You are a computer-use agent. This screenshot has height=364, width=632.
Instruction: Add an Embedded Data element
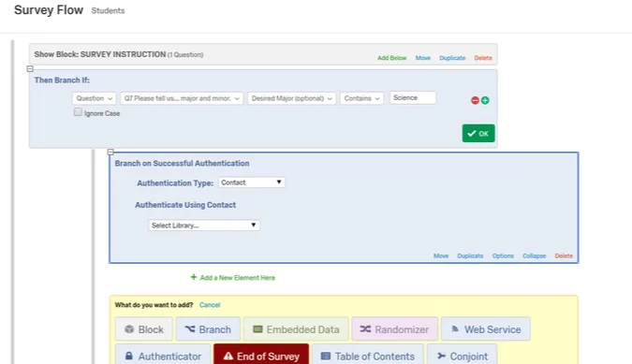(296, 329)
